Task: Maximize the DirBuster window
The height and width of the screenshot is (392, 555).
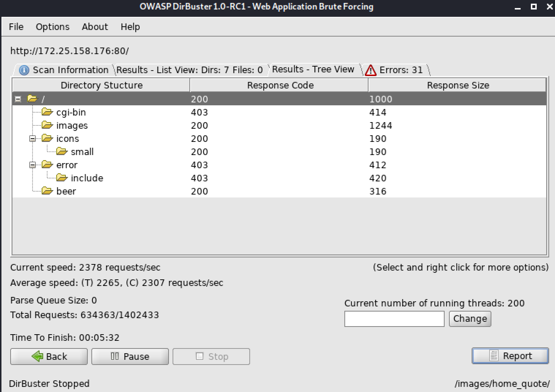Action: tap(534, 7)
